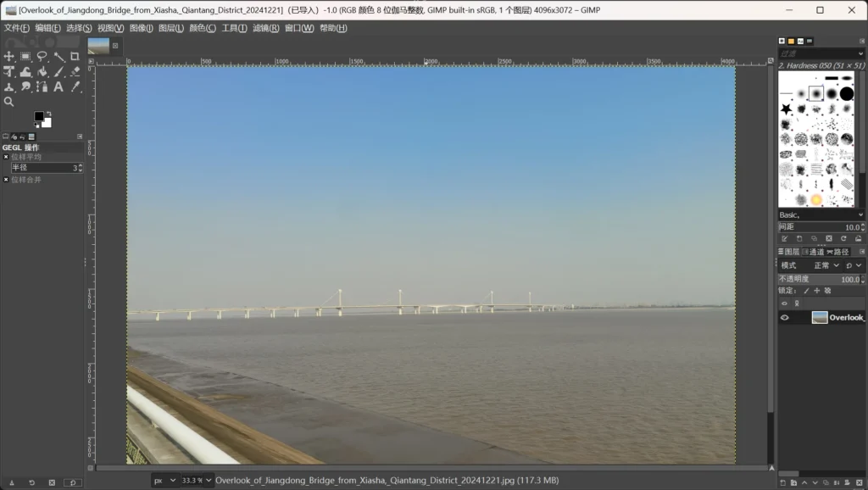Open the px unit dropdown
868x490 pixels.
165,481
